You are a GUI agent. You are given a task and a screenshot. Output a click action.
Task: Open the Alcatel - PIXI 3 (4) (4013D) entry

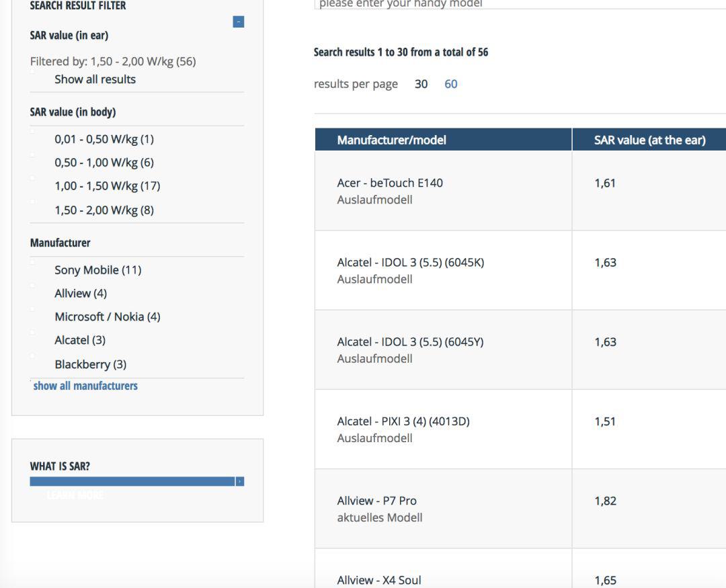click(x=403, y=421)
